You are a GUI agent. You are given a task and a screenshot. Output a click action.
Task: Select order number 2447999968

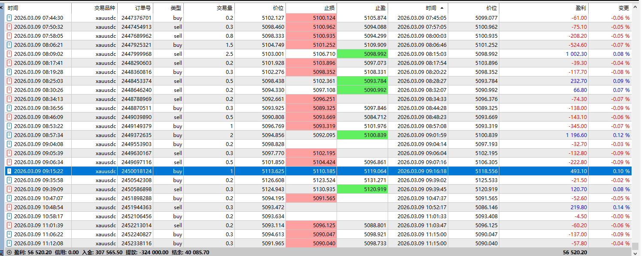137,54
